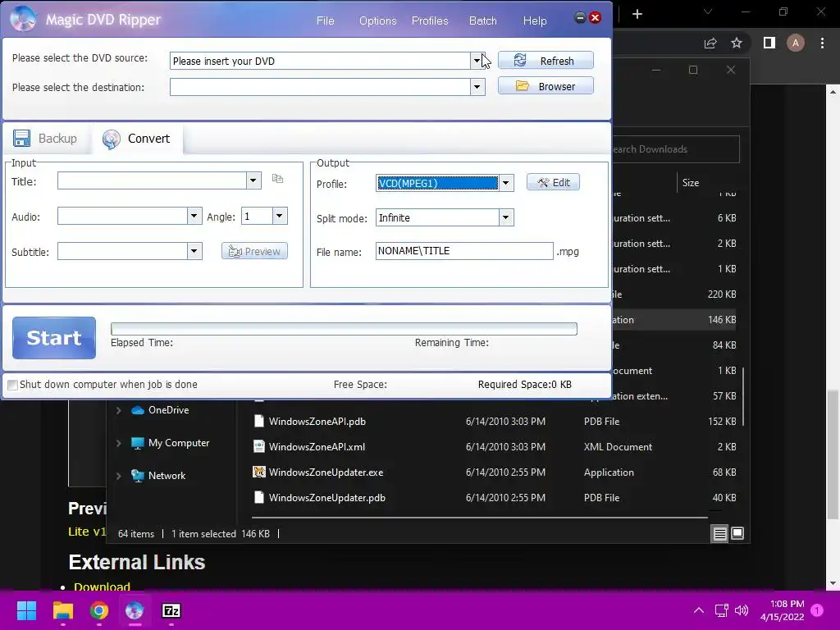Open the DVD source dropdown

coord(477,61)
